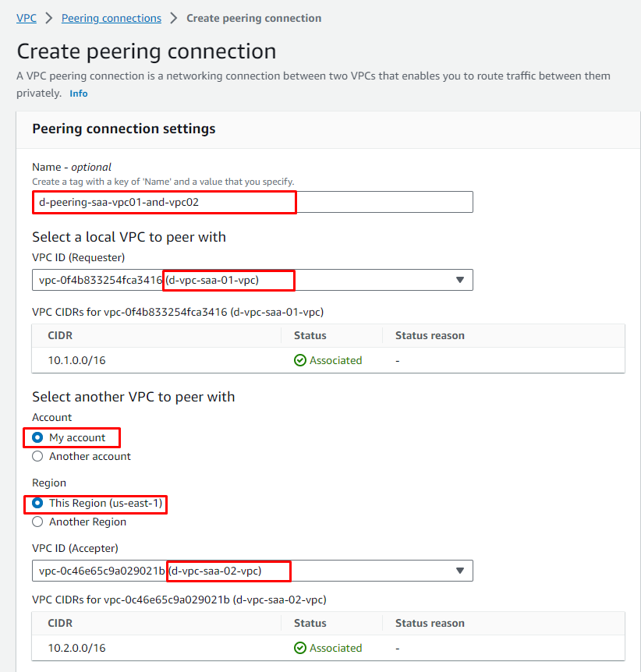
Task: Select the 10.2.0.0/16 CIDR cell
Action: point(76,649)
